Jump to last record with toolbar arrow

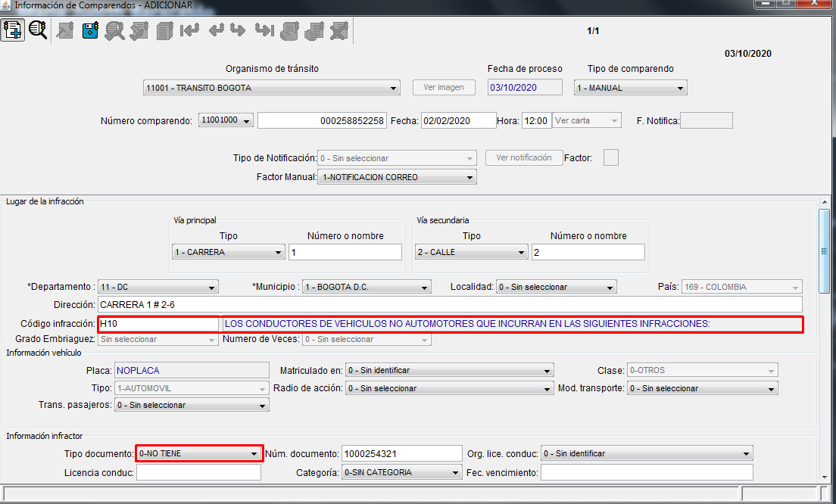click(x=264, y=31)
